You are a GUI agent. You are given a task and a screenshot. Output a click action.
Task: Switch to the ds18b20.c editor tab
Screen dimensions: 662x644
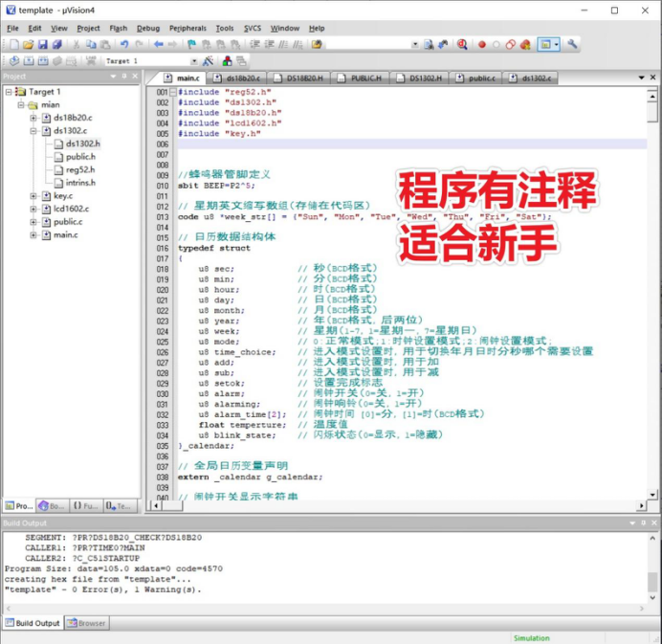[x=236, y=78]
